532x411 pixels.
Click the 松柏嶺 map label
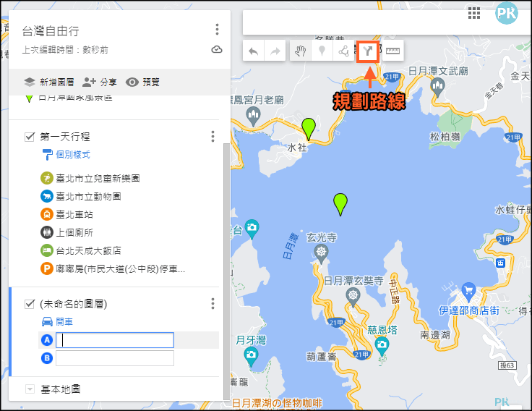(x=445, y=137)
